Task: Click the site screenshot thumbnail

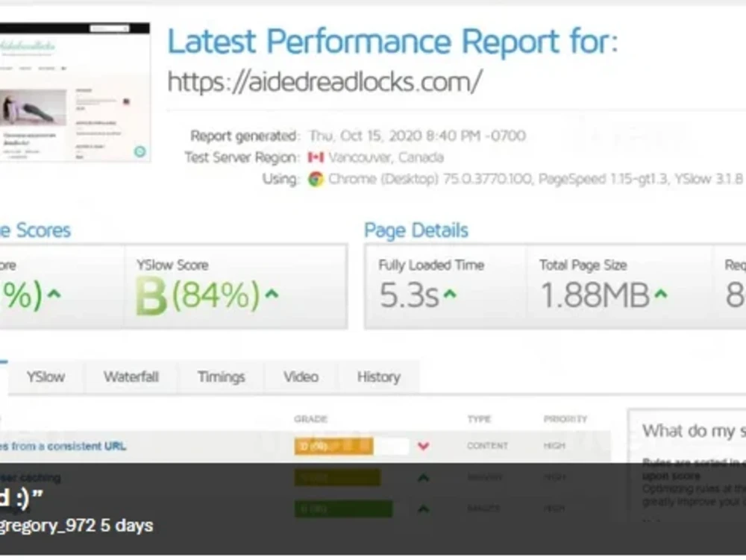Action: pyautogui.click(x=75, y=92)
